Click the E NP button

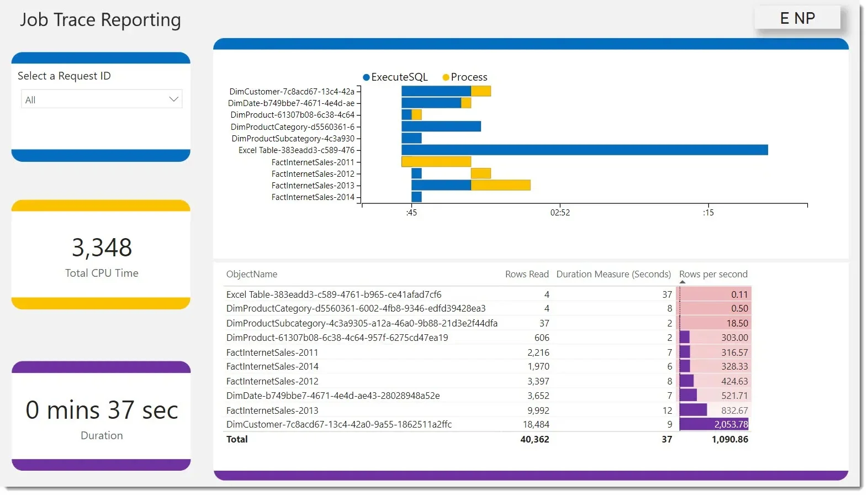coord(797,18)
